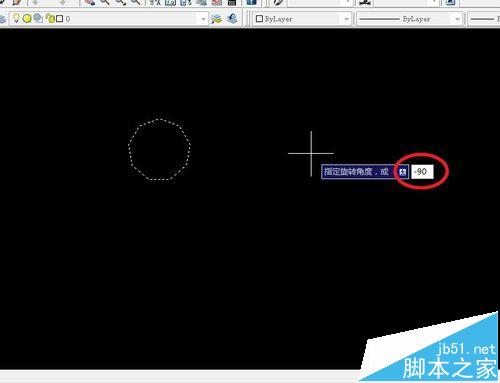500x383 pixels.
Task: Toggle viewport freeze icon for layer 0
Action: pyautogui.click(x=38, y=18)
